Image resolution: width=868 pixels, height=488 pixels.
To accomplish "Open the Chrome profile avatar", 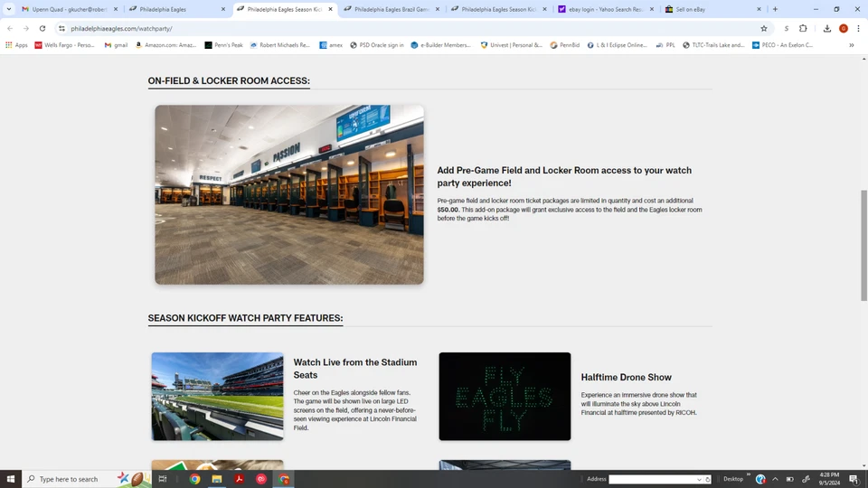I will 843,28.
